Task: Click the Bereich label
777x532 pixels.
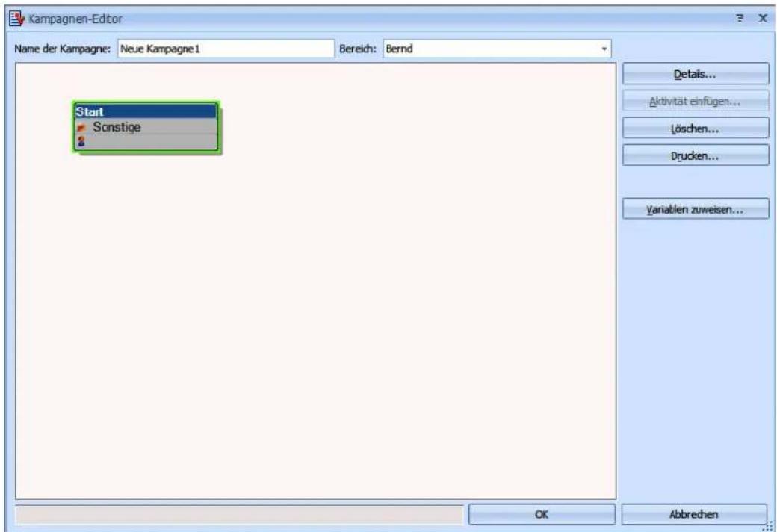Action: 357,49
